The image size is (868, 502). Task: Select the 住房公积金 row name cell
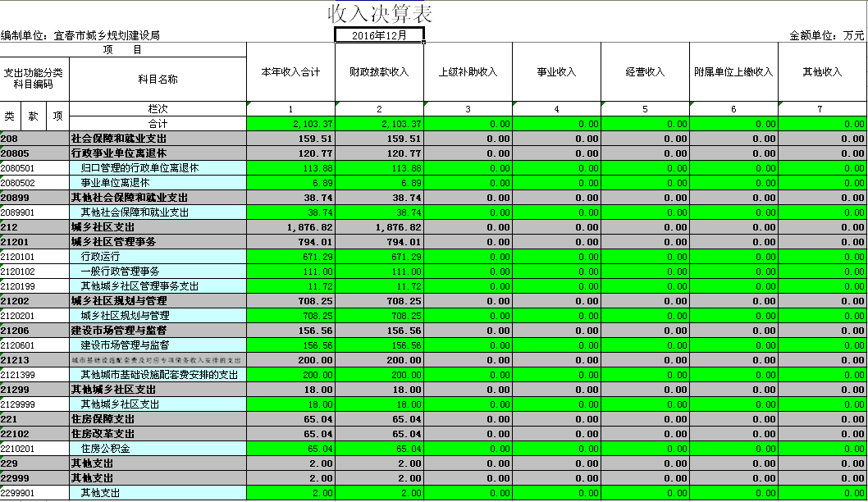point(158,449)
